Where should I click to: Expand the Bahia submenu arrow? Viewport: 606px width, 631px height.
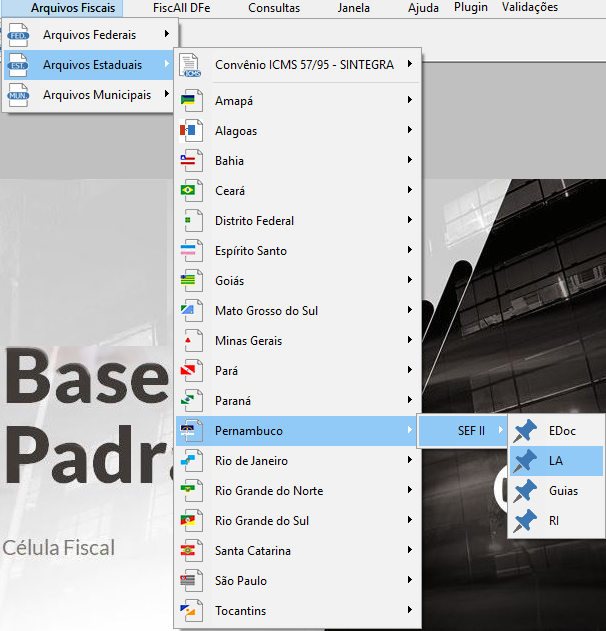coord(410,159)
